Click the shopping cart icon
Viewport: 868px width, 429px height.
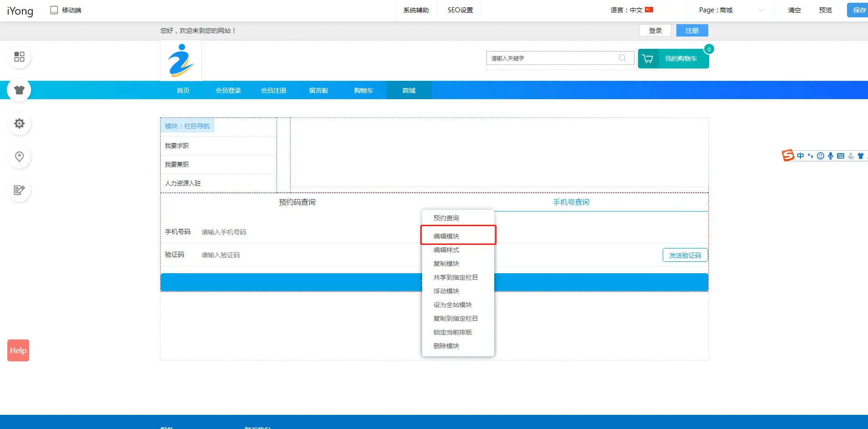point(648,58)
